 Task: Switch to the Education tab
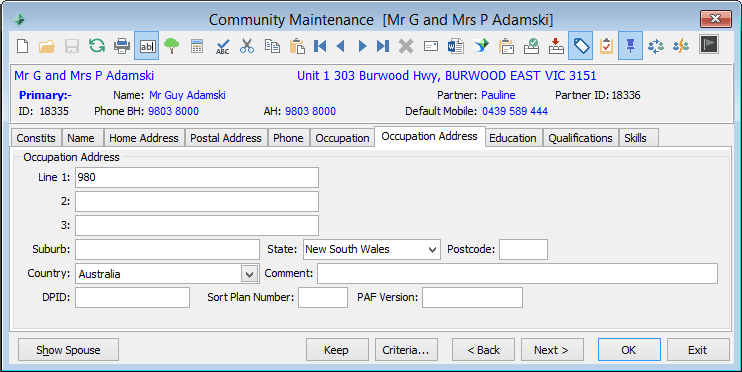coord(513,138)
